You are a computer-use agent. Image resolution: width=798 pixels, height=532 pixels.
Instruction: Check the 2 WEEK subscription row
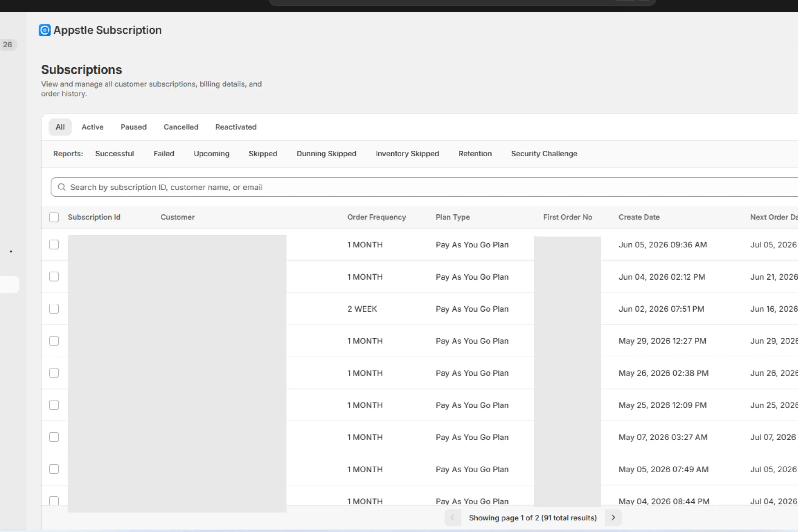[x=54, y=309]
